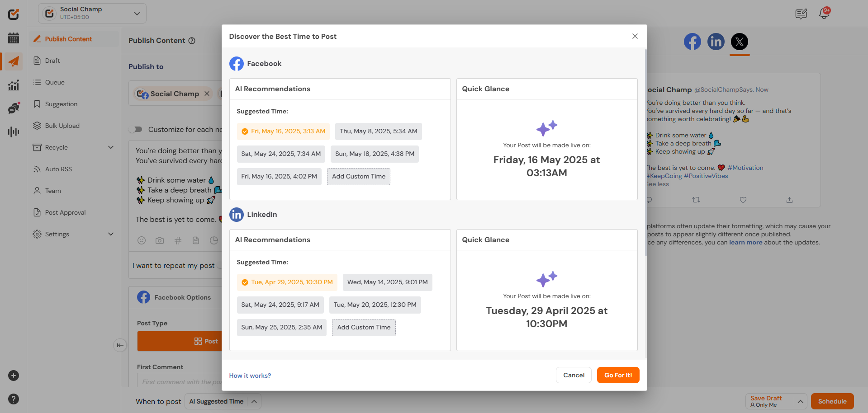Toggle Customize for each network switch
This screenshot has width=868, height=413.
coord(136,129)
